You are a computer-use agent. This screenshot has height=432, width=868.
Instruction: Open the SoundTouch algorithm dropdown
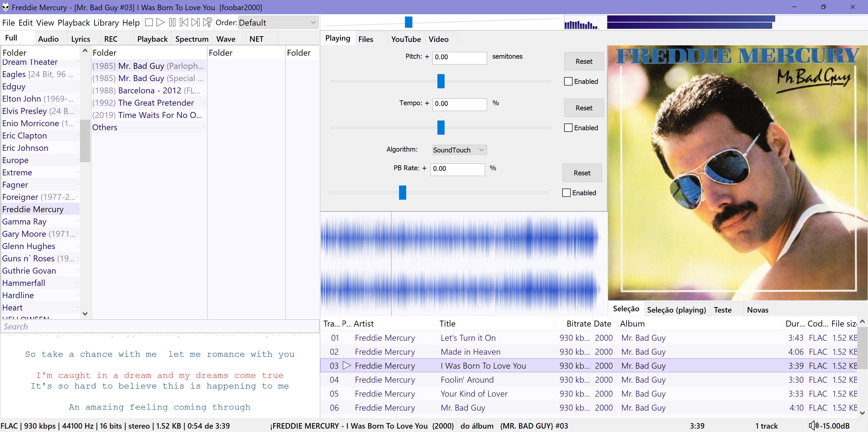(x=459, y=150)
